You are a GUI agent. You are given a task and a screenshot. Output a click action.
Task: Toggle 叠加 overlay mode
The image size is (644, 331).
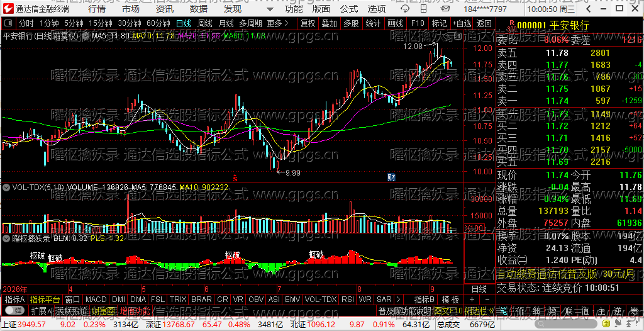[x=329, y=23]
